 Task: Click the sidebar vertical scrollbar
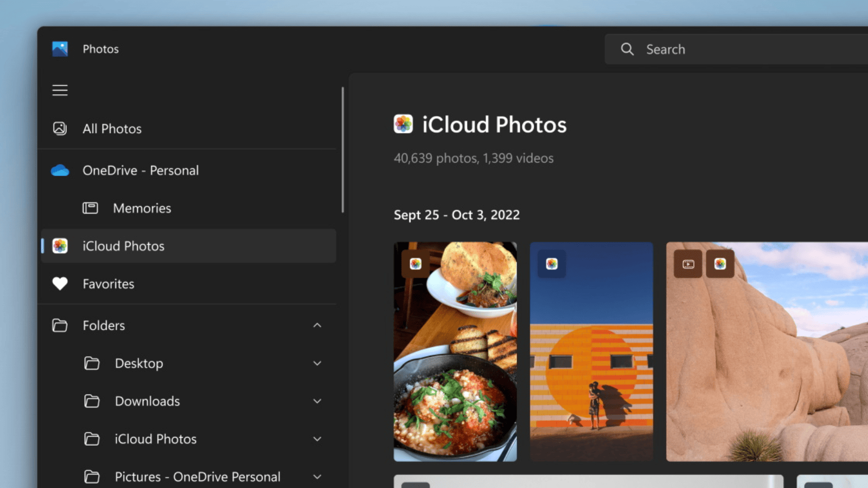tap(342, 150)
